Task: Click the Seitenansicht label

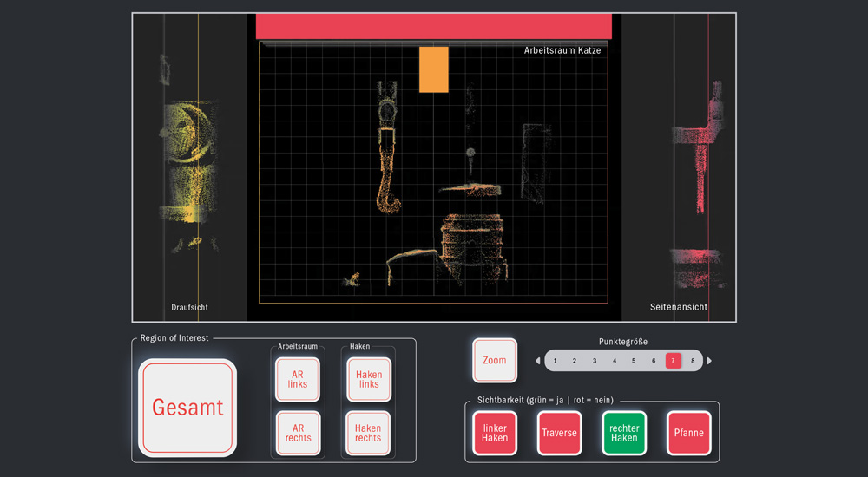Action: pos(679,307)
